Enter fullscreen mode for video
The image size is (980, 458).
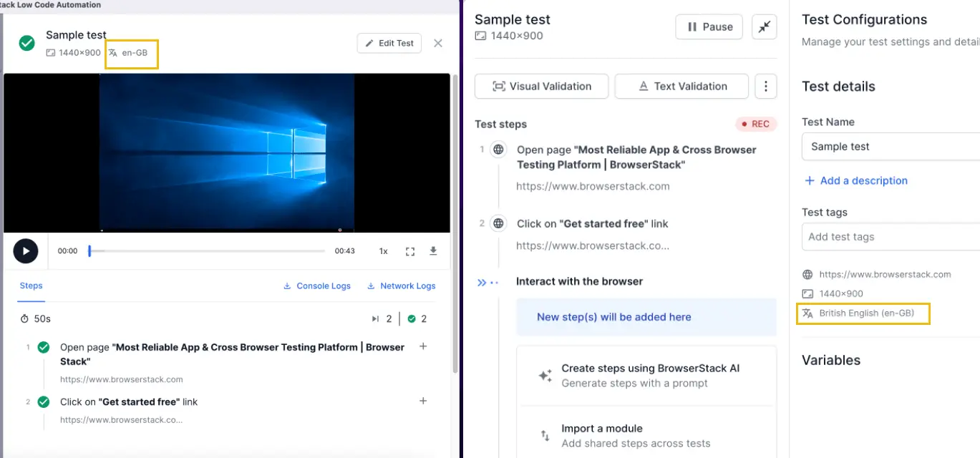tap(410, 251)
